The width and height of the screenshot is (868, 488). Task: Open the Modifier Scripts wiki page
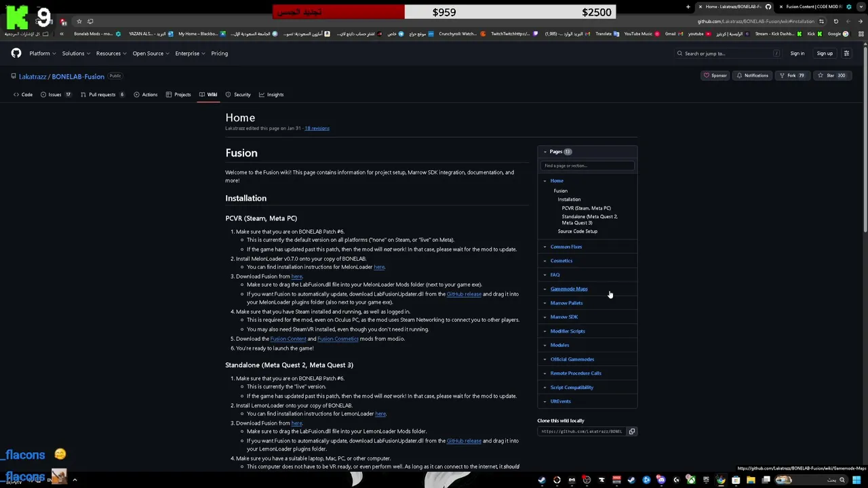[x=568, y=331]
